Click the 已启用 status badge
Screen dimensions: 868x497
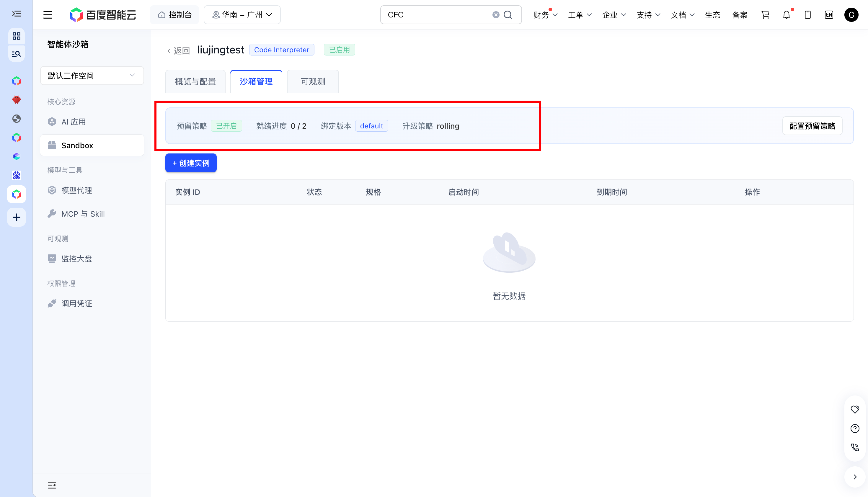point(340,50)
